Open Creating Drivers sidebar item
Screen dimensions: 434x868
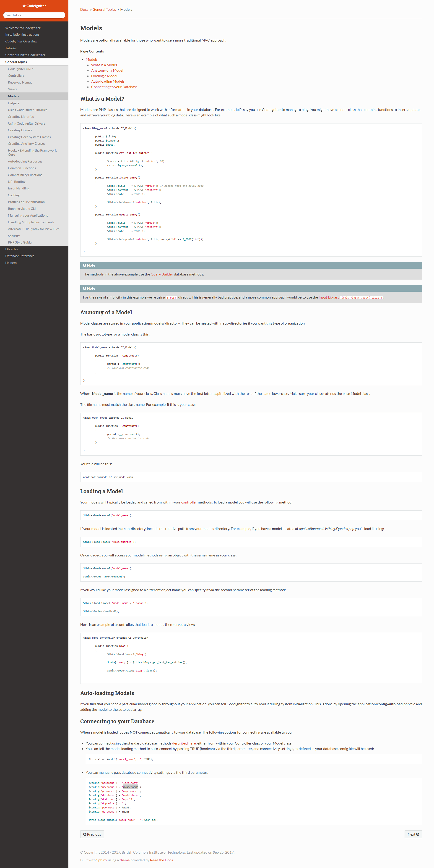coord(34,130)
